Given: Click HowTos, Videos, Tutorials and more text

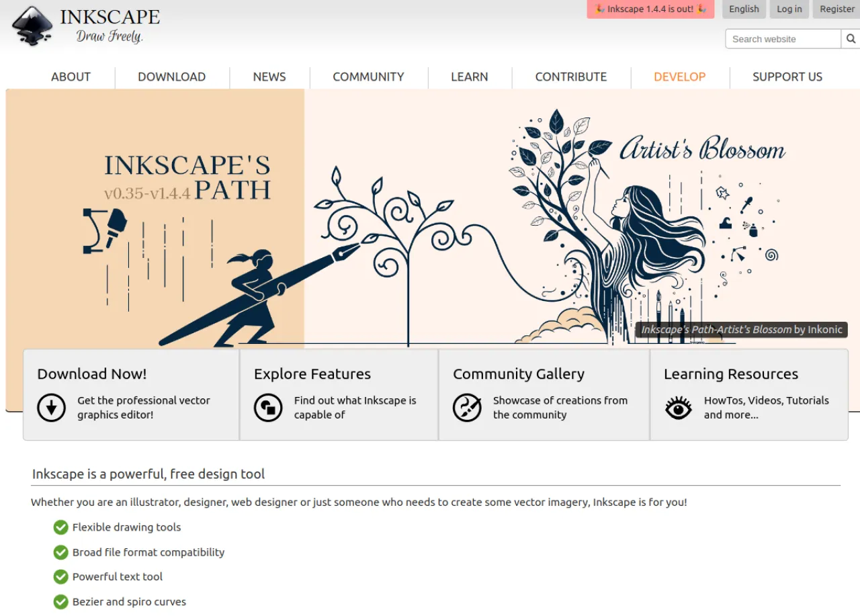Looking at the screenshot, I should point(767,408).
